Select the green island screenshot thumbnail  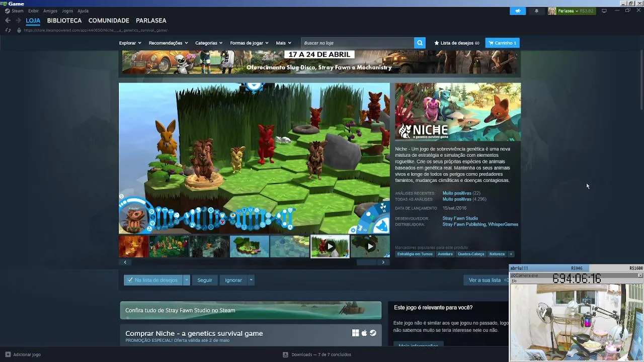coord(250,246)
